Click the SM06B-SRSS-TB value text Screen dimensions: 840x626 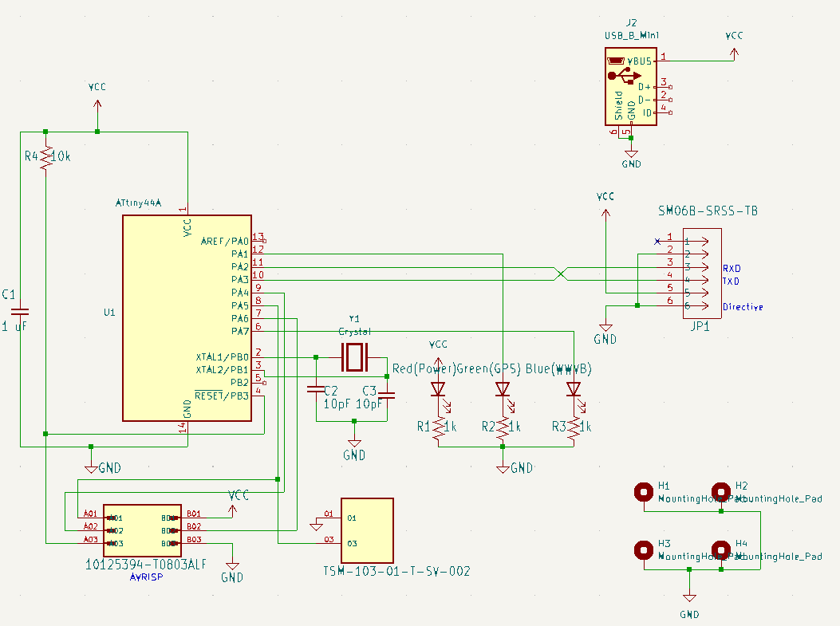coord(708,211)
